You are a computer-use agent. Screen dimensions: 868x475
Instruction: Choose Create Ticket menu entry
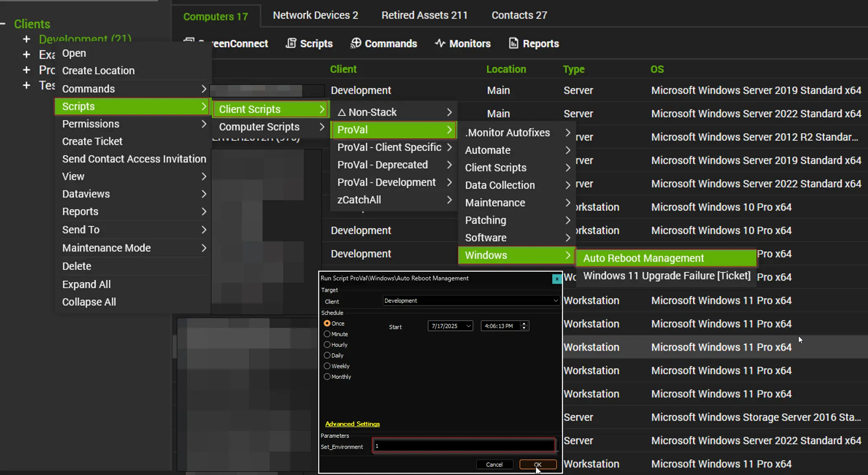tap(133, 141)
